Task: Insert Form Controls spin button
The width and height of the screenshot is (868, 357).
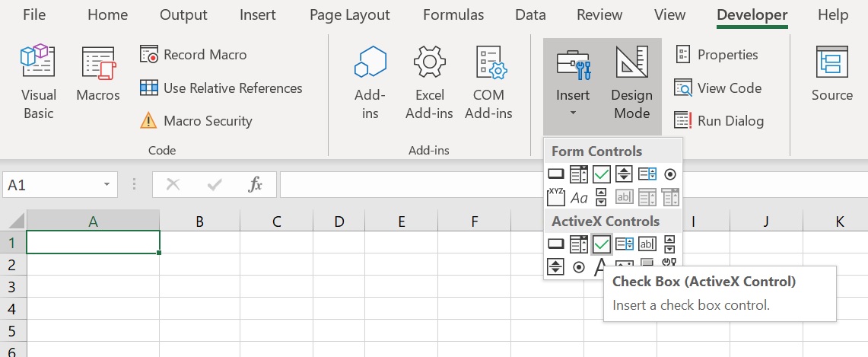Action: tap(625, 174)
